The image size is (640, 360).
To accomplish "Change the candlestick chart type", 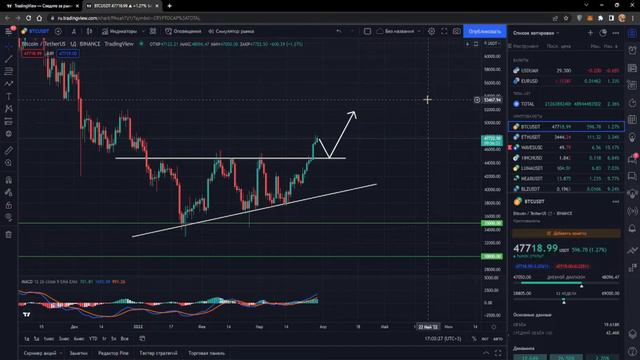I will (x=89, y=31).
